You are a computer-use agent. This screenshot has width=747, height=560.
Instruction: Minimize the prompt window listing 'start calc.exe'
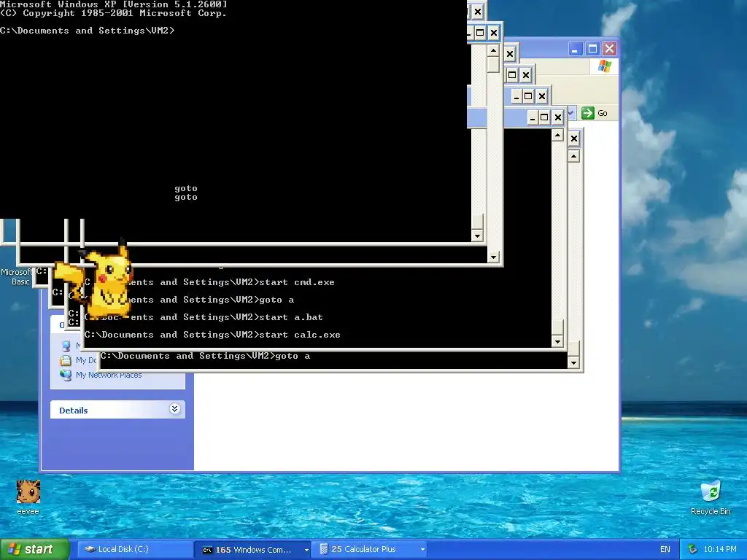tap(532, 117)
